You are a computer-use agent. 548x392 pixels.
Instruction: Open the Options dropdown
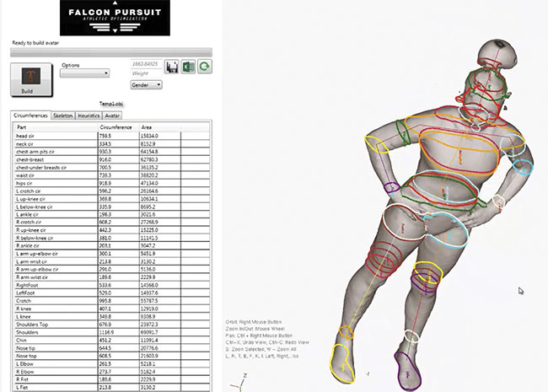84,73
